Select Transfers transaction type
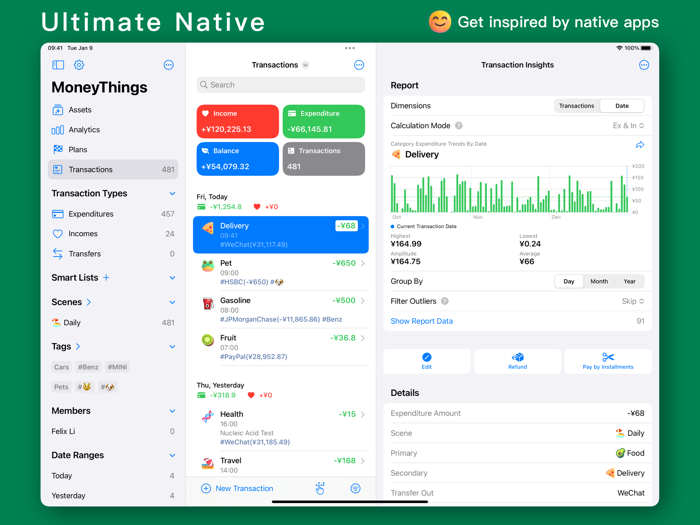This screenshot has height=525, width=700. point(113,254)
